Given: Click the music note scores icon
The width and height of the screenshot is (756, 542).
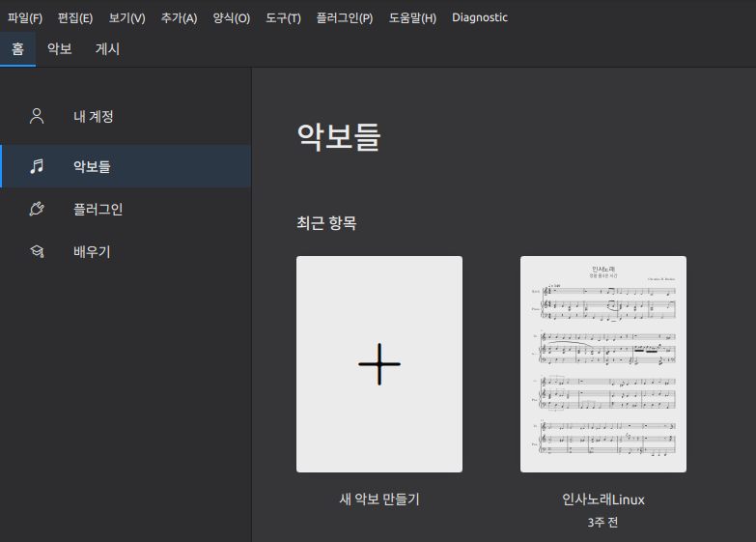Looking at the screenshot, I should tap(37, 166).
